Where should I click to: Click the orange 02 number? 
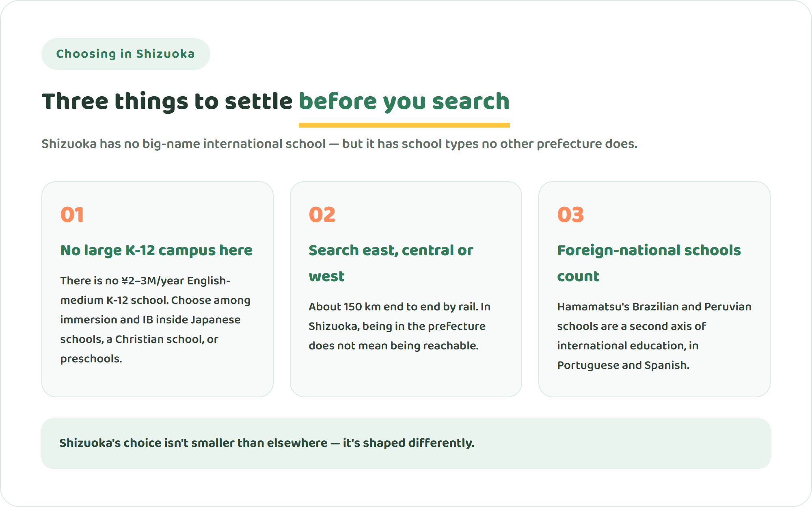click(x=322, y=214)
